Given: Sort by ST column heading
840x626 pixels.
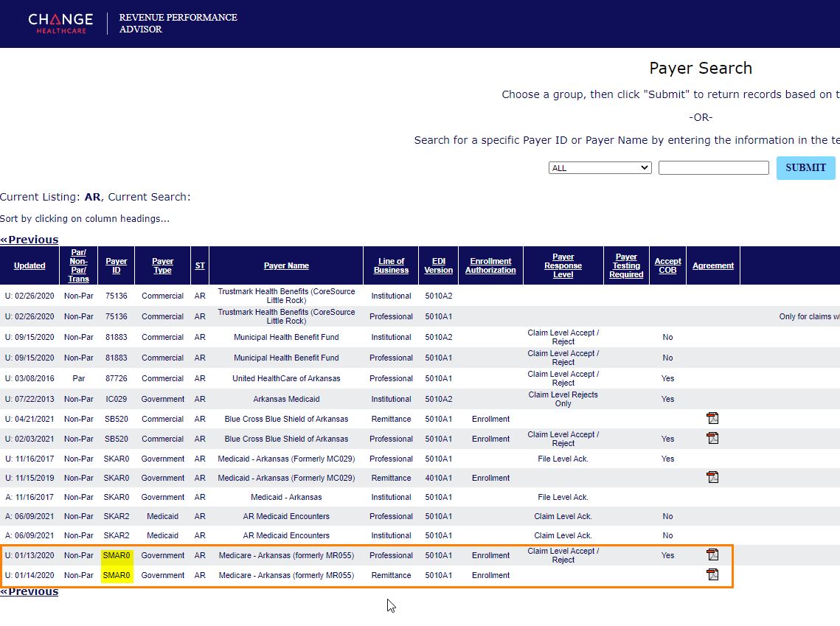Looking at the screenshot, I should pyautogui.click(x=200, y=265).
